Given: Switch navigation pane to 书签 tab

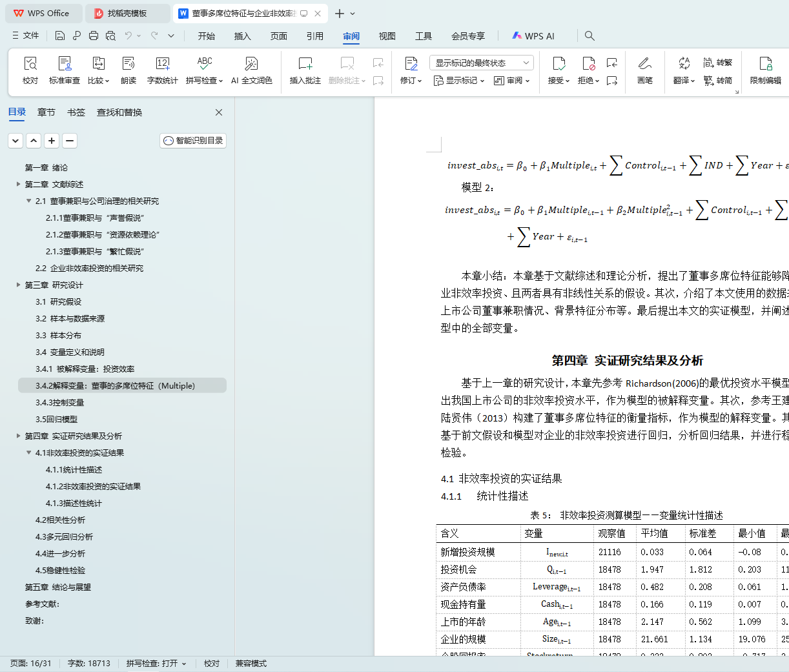Looking at the screenshot, I should tap(76, 112).
